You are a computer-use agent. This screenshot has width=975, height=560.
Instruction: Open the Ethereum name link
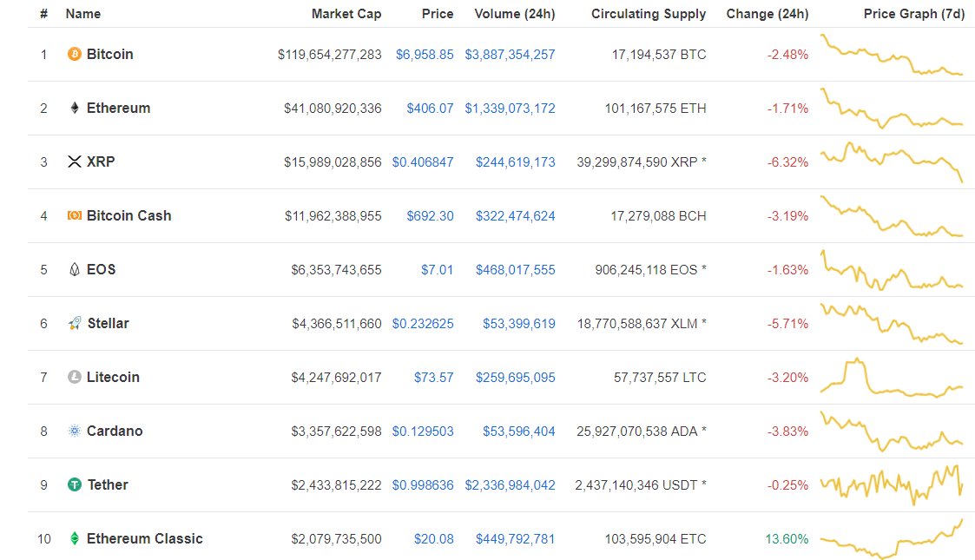click(118, 109)
